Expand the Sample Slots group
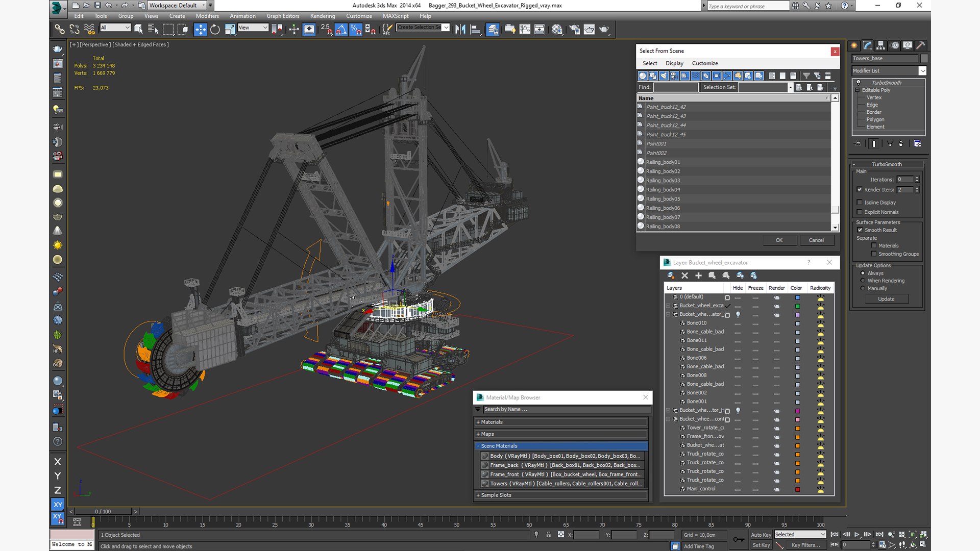Viewport: 980px width, 551px height. click(560, 495)
